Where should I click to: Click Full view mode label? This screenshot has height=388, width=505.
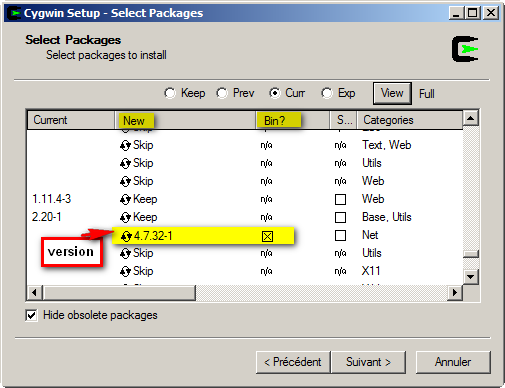tap(427, 94)
